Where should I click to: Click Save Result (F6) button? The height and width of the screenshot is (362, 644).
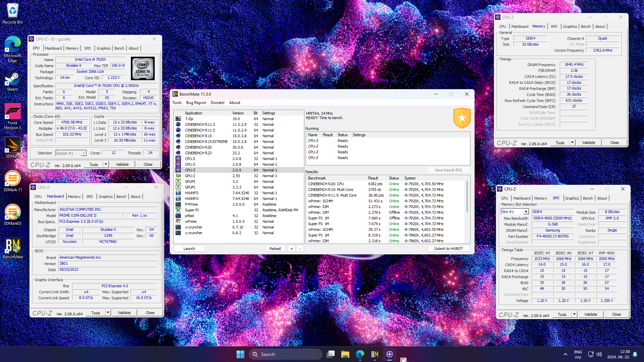(448, 170)
